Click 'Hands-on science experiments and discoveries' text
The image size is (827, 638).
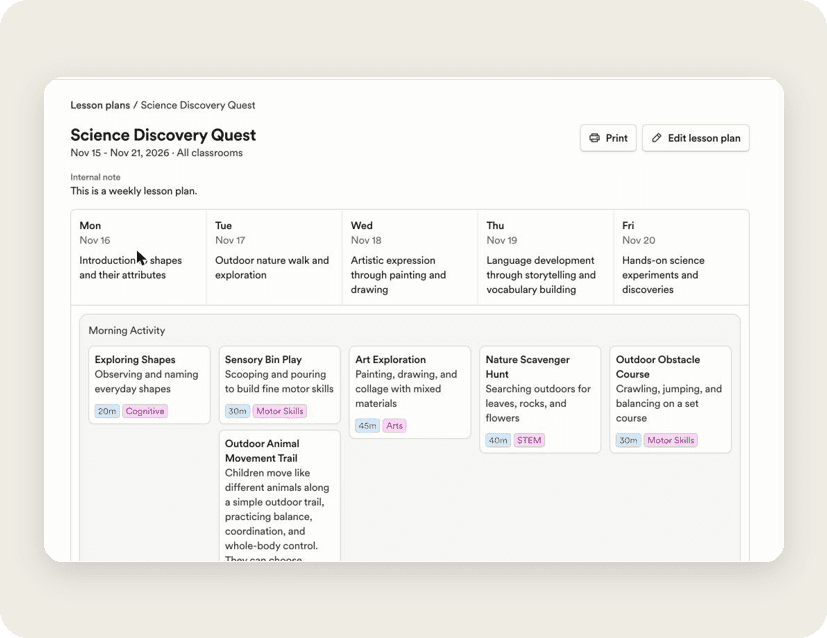[x=663, y=275]
